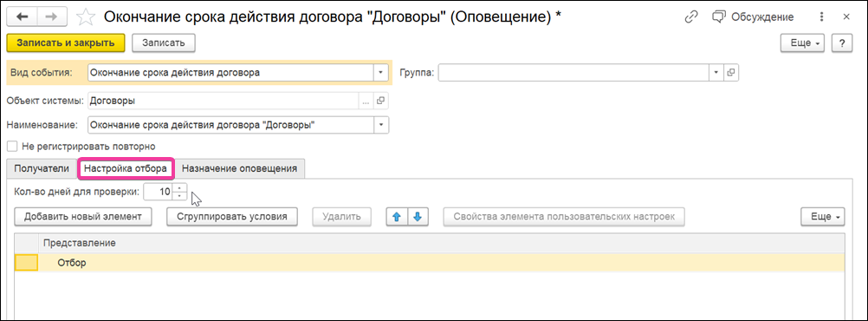Click the Объект системы field
This screenshot has width=868, height=321.
click(x=223, y=102)
